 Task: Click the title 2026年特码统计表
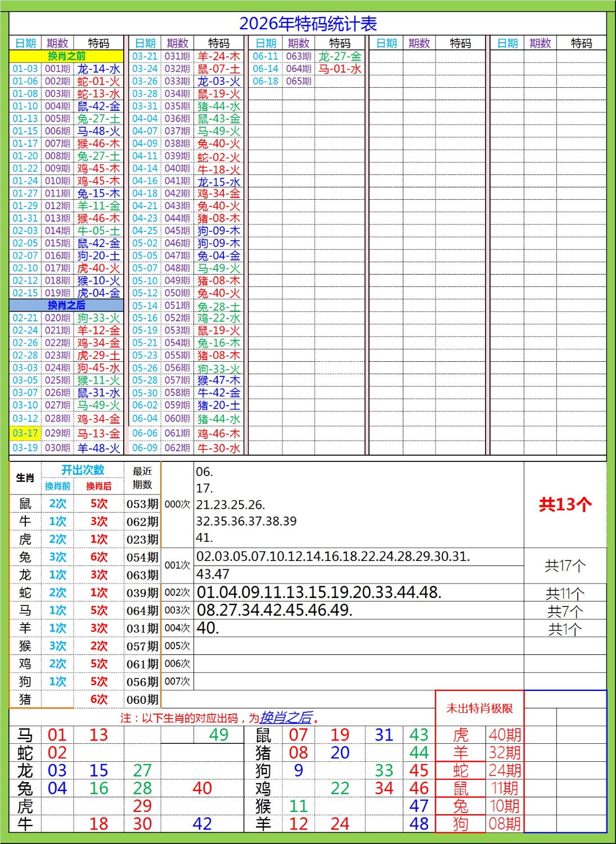pos(308,24)
